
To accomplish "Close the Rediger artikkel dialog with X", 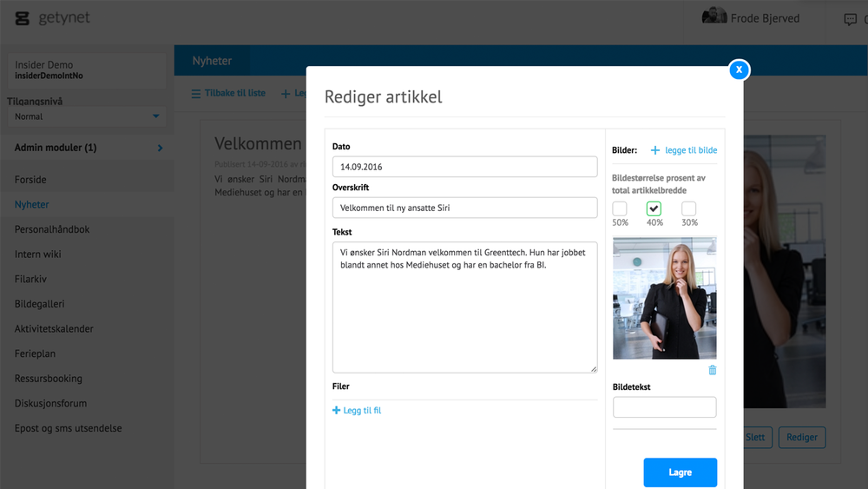I will [739, 69].
